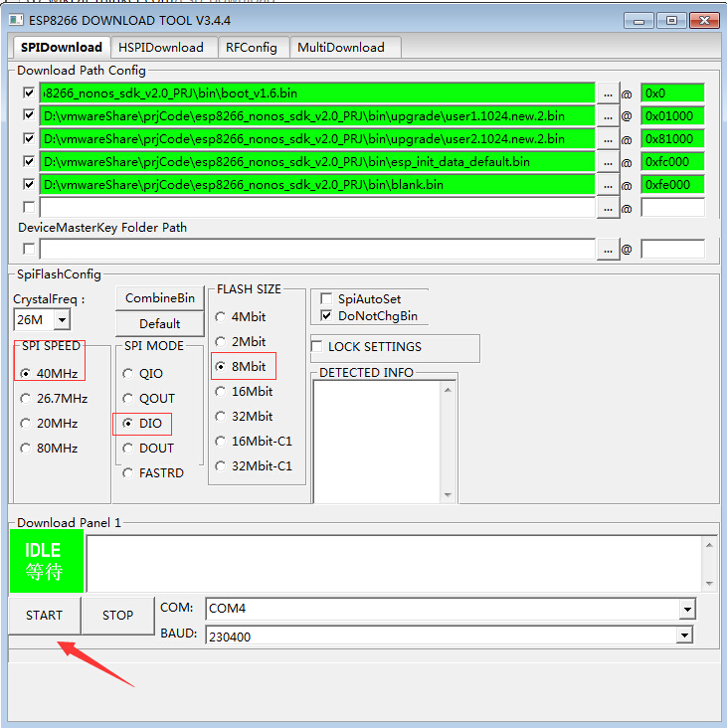Check the empty sixth file row checkbox
The image size is (727, 728).
pyautogui.click(x=29, y=207)
